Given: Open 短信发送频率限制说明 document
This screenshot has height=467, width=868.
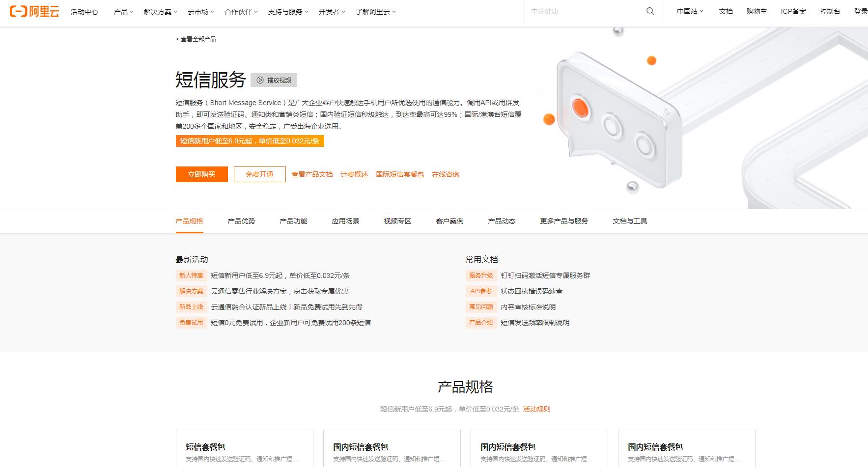Looking at the screenshot, I should tap(535, 323).
